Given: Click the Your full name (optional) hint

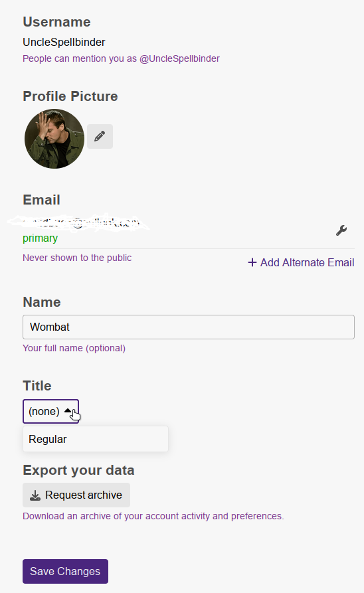Looking at the screenshot, I should (74, 348).
